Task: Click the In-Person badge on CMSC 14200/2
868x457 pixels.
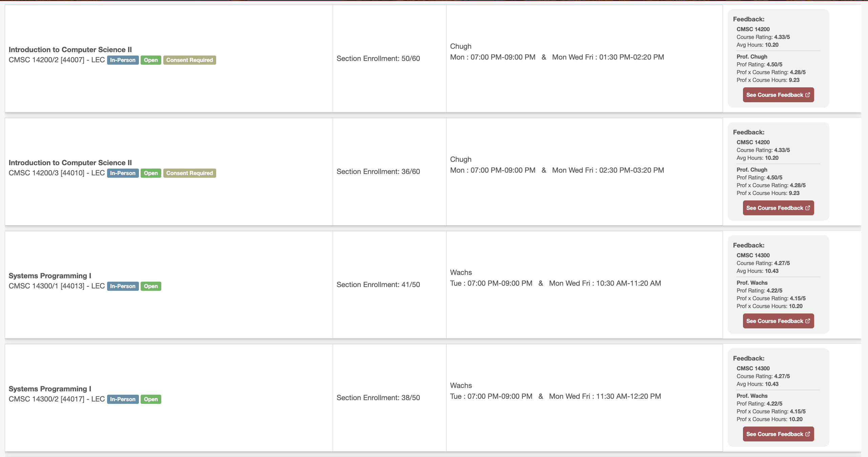Action: (123, 60)
